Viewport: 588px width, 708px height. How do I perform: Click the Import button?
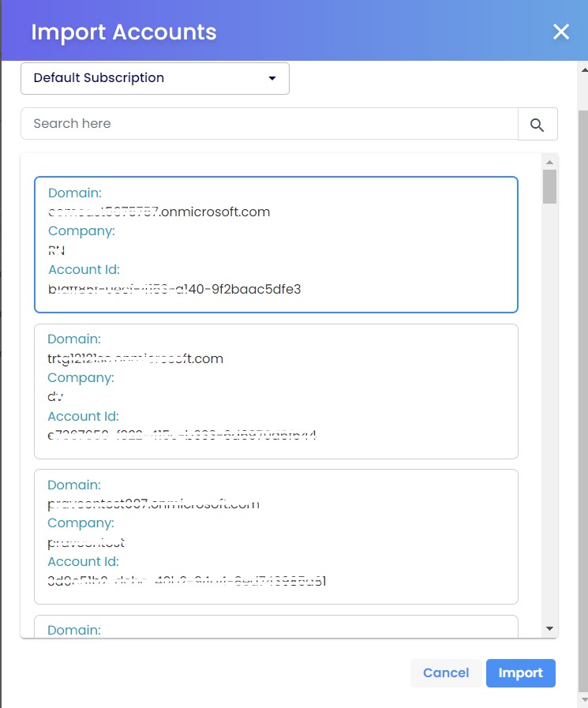click(521, 672)
